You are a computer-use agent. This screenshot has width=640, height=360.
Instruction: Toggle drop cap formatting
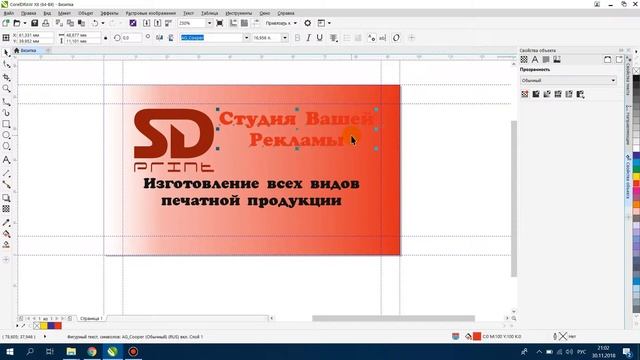pos(358,38)
